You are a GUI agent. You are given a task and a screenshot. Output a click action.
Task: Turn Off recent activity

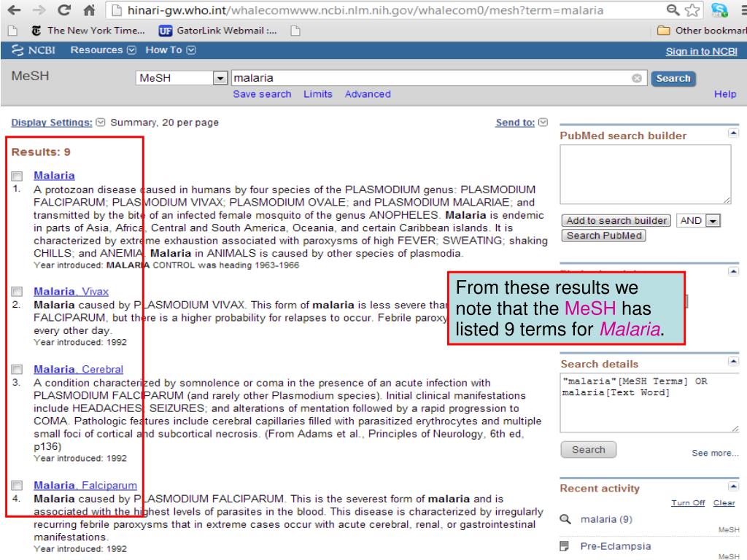point(688,503)
